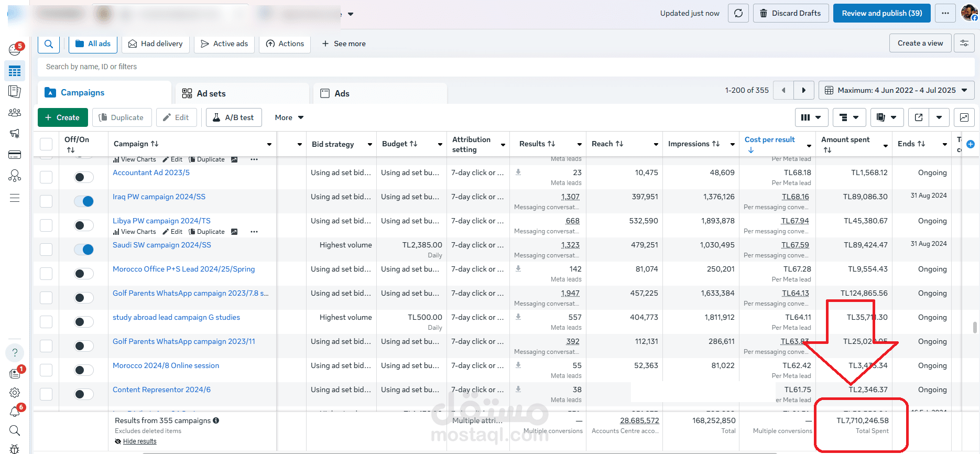The image size is (980, 454).
Task: Add a column with the blue plus icon
Action: pyautogui.click(x=971, y=144)
